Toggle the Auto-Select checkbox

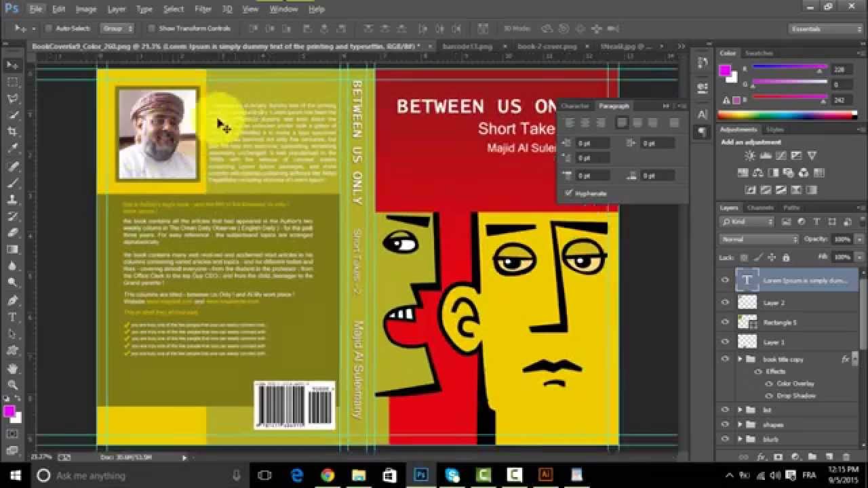(49, 28)
